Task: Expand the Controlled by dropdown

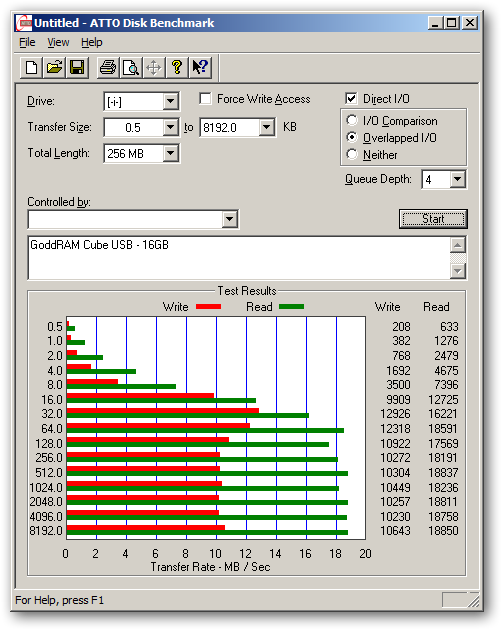Action: [229, 219]
